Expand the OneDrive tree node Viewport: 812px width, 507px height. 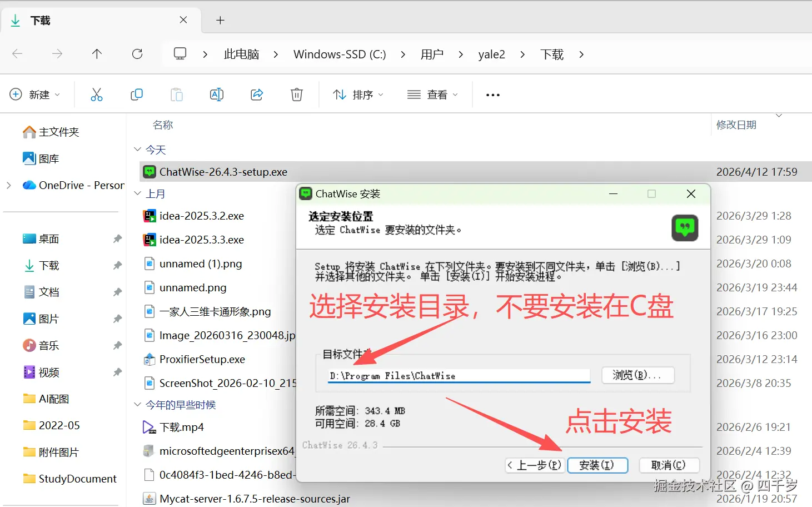[x=8, y=185]
